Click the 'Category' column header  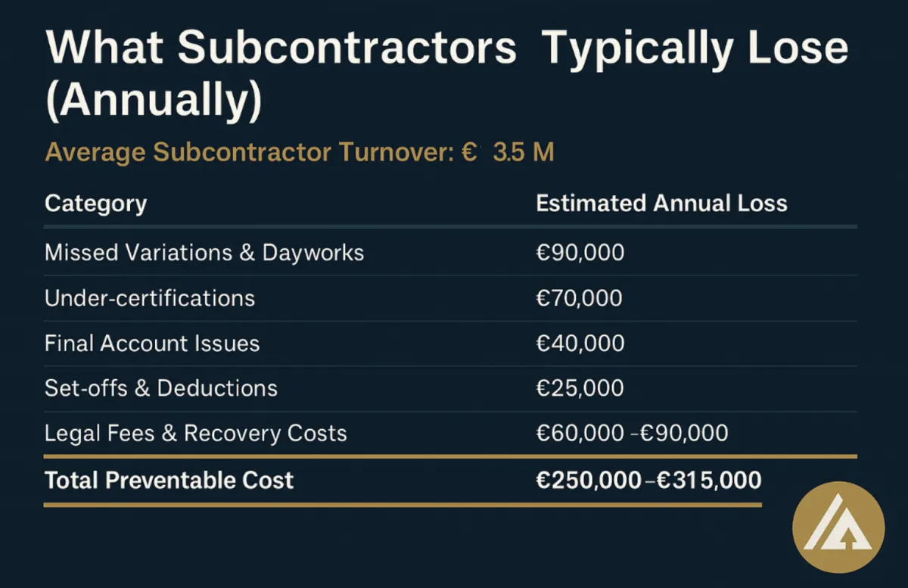tap(96, 204)
